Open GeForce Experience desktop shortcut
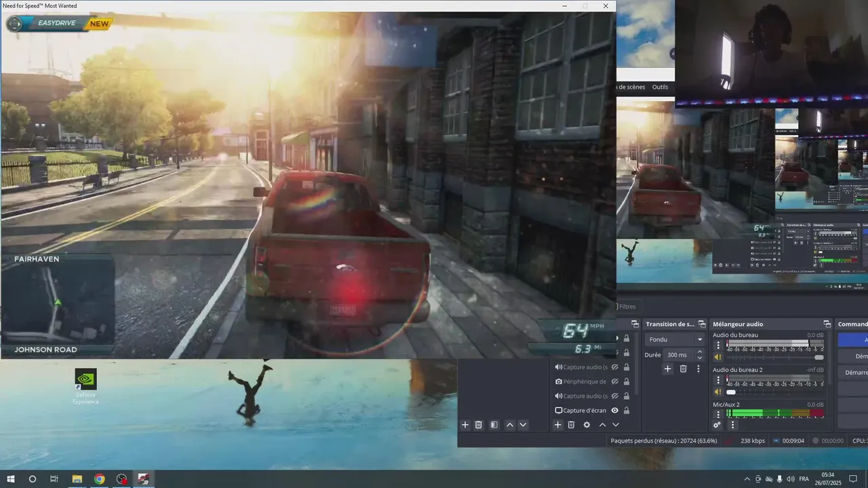The width and height of the screenshot is (868, 488). pyautogui.click(x=85, y=386)
